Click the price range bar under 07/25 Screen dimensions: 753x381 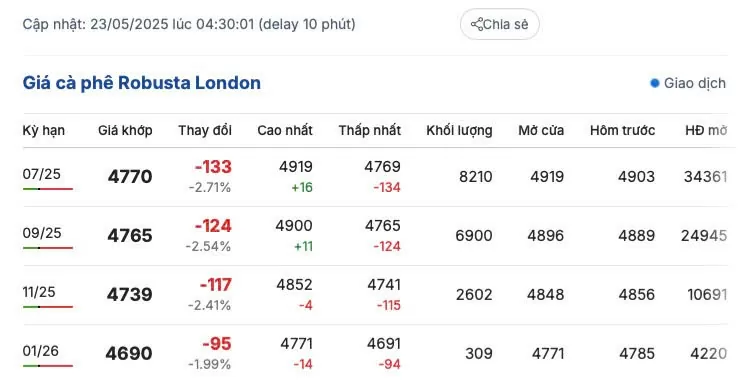point(48,189)
